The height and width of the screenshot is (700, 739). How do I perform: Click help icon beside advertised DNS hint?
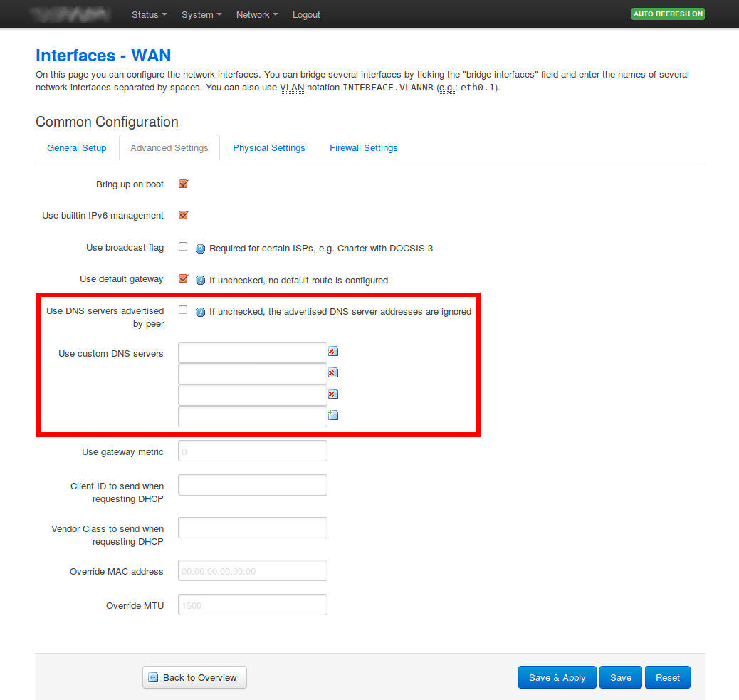pyautogui.click(x=200, y=312)
